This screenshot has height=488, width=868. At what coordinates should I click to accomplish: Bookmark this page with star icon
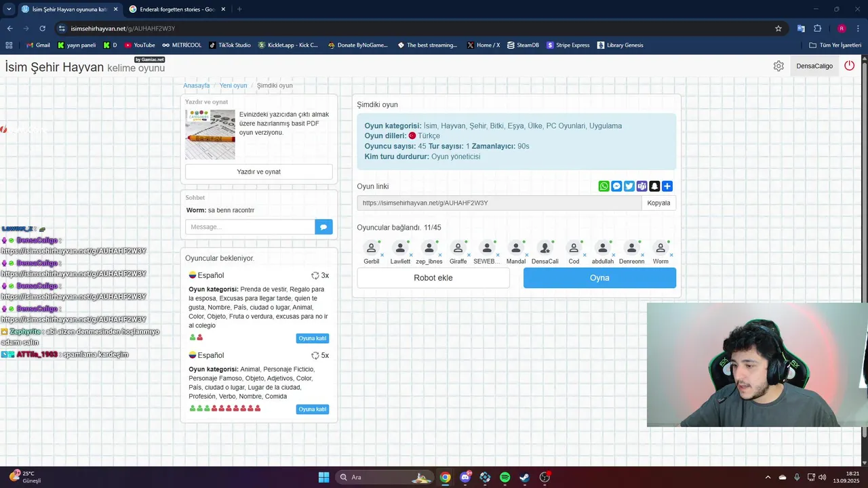[x=778, y=28]
